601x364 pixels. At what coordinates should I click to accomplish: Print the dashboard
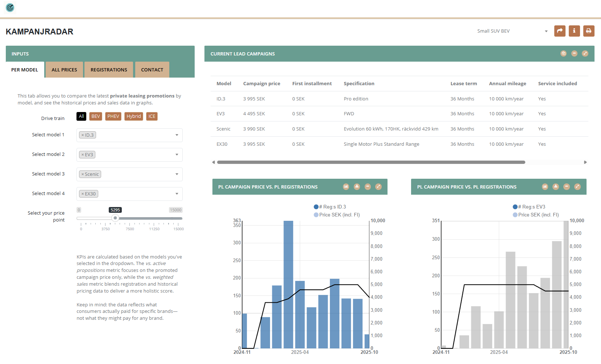[x=589, y=31]
